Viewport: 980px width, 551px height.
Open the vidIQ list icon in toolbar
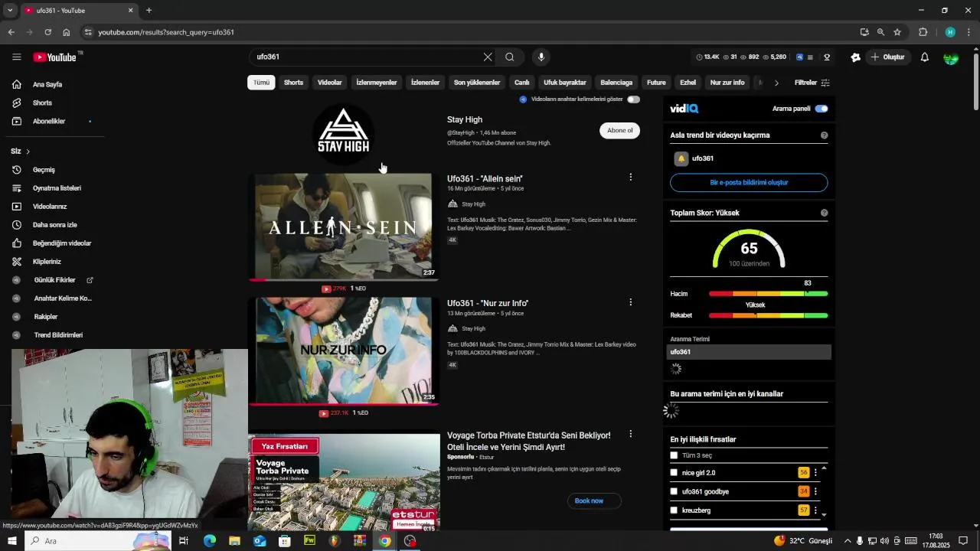[810, 57]
